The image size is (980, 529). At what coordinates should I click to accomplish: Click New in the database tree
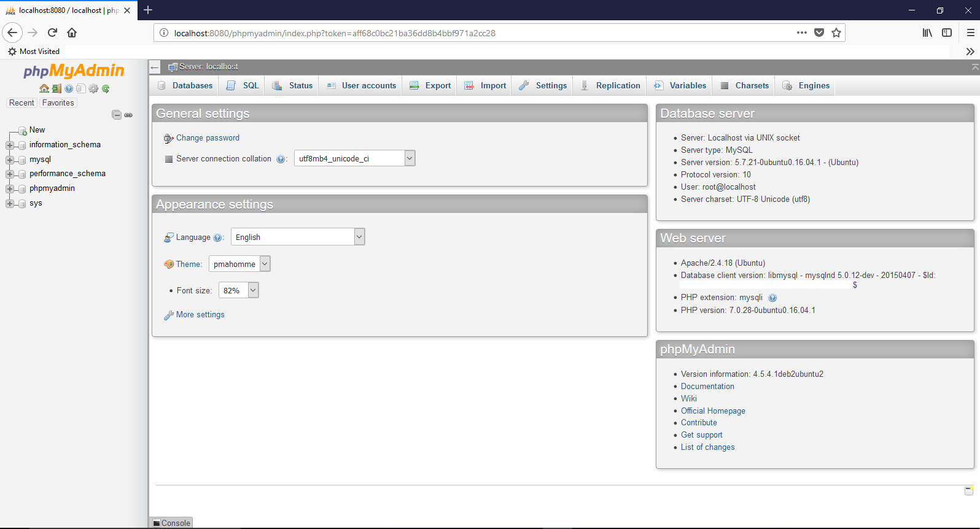pyautogui.click(x=37, y=130)
